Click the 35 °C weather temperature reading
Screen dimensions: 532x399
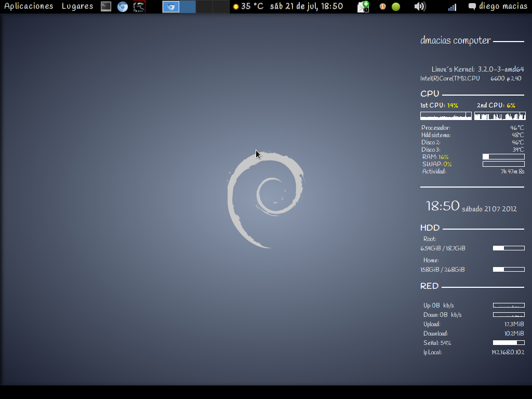coord(252,6)
